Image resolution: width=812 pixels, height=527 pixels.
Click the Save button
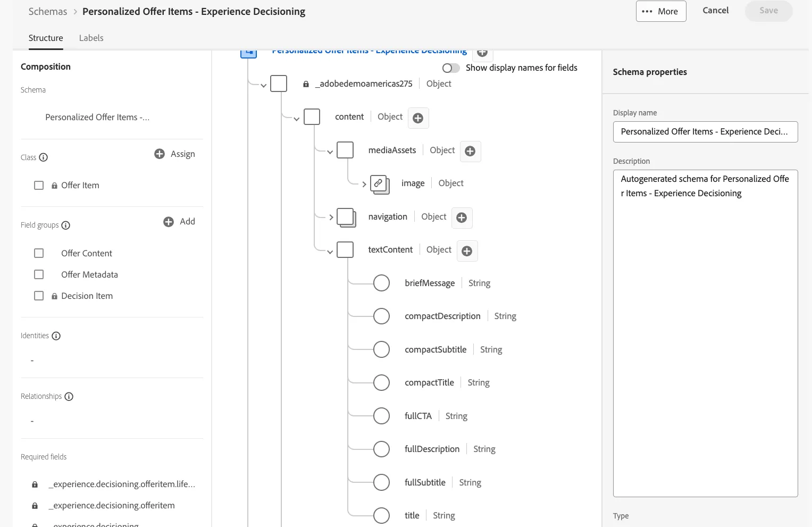(768, 11)
